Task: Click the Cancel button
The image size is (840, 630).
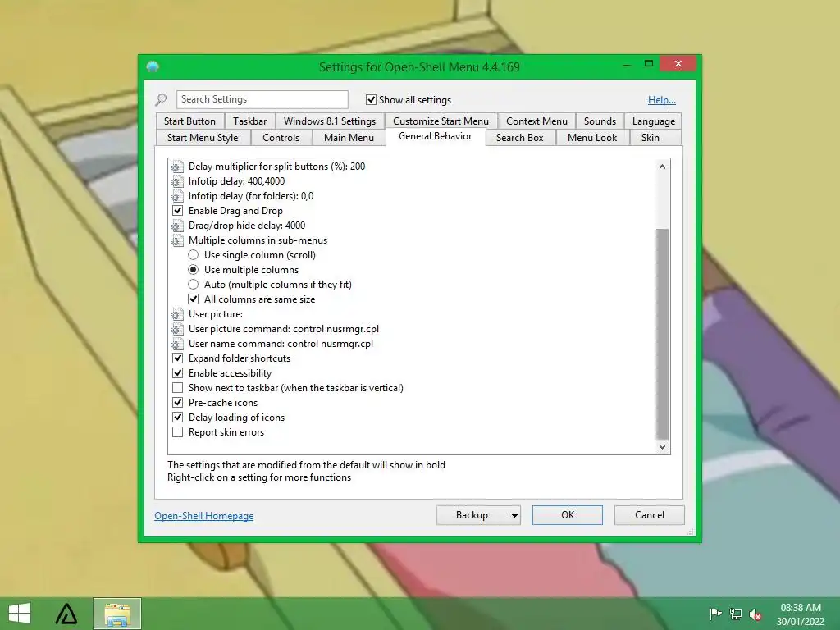Action: pyautogui.click(x=650, y=515)
